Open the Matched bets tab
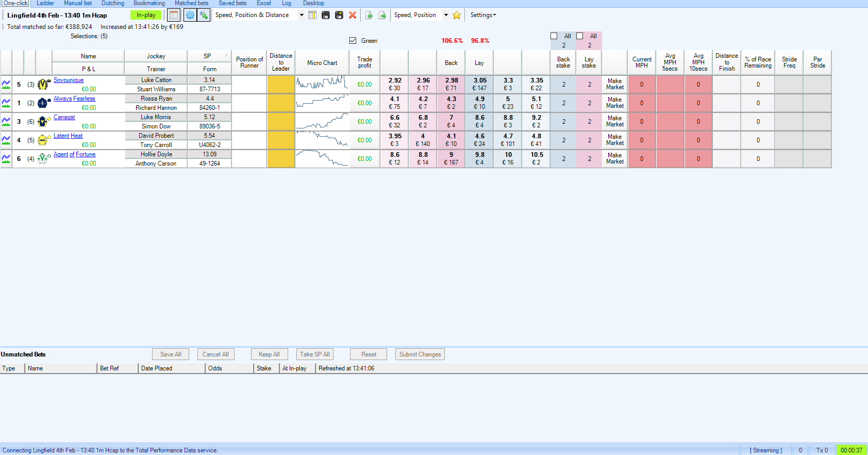 191,3
